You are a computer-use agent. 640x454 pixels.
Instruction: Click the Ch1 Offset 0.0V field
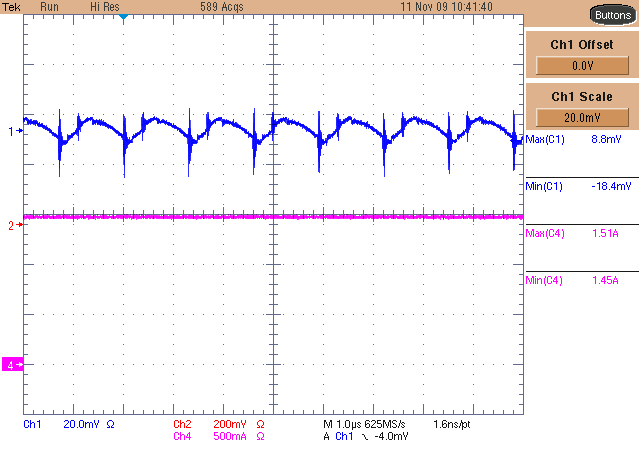coord(581,65)
